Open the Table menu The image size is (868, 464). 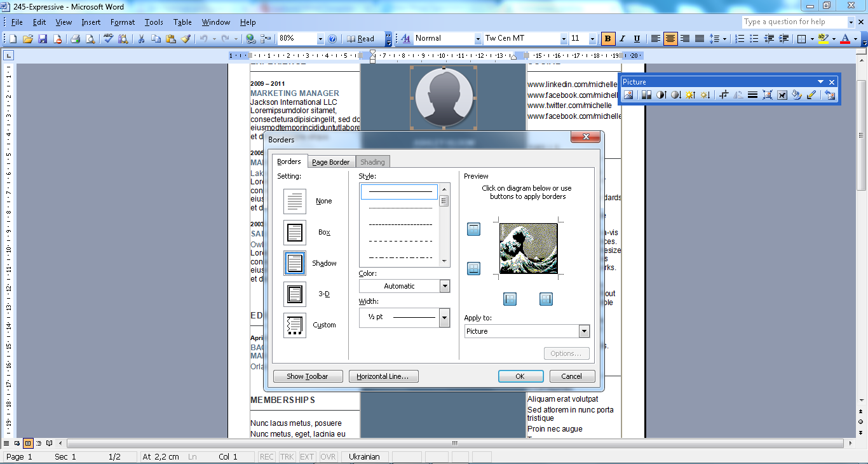(182, 22)
